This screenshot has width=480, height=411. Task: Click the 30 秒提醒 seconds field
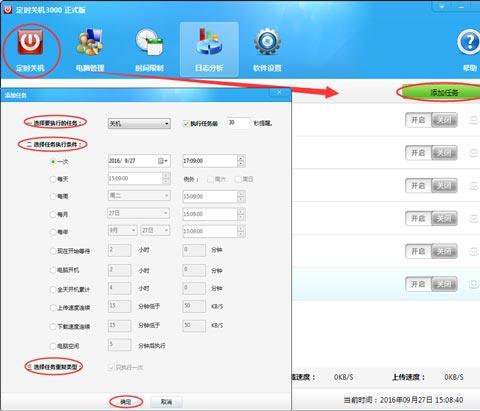click(238, 123)
